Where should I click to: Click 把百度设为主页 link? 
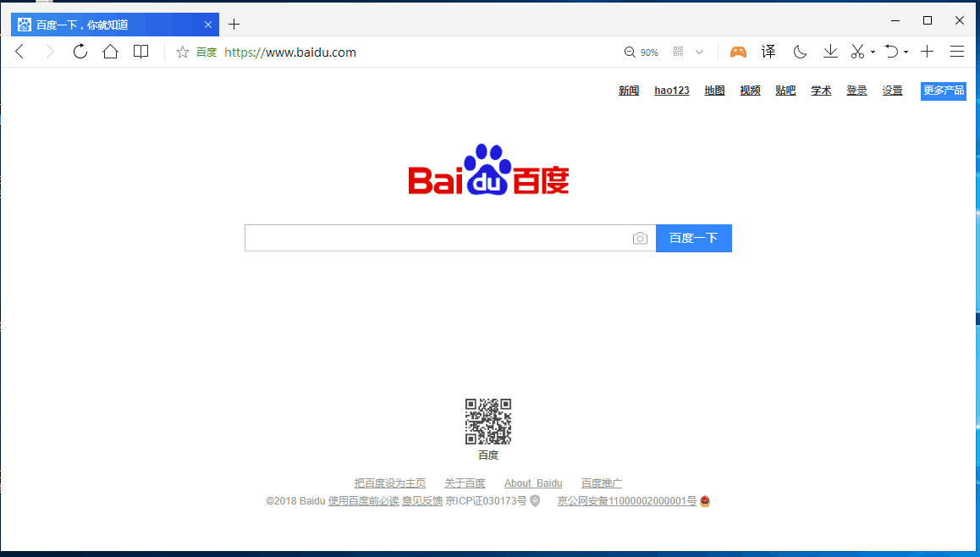tap(390, 483)
